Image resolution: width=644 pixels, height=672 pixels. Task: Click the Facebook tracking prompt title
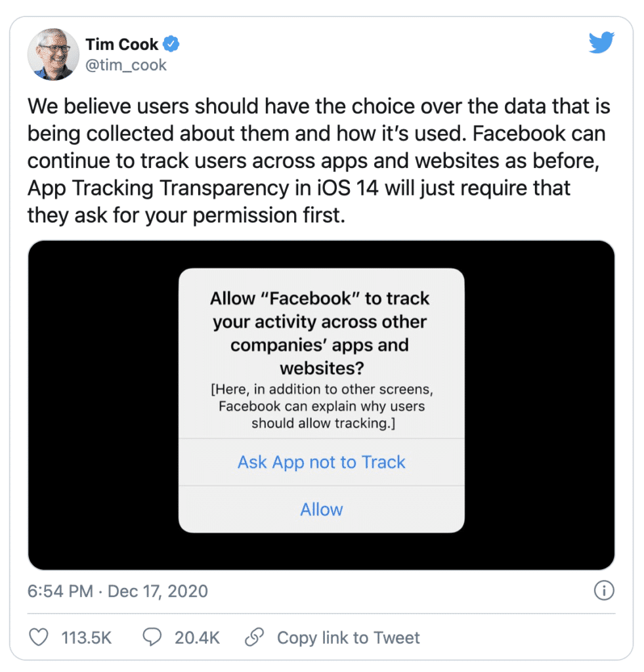[x=320, y=333]
